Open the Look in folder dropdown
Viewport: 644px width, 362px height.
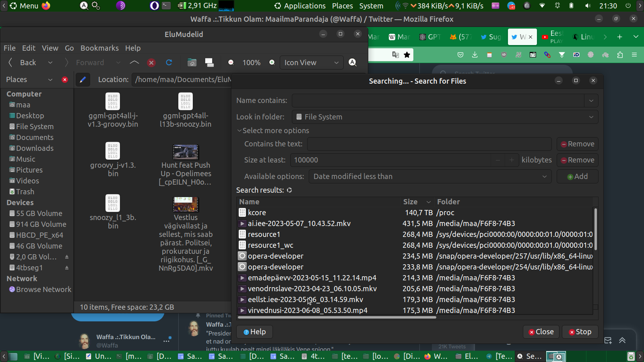click(445, 117)
